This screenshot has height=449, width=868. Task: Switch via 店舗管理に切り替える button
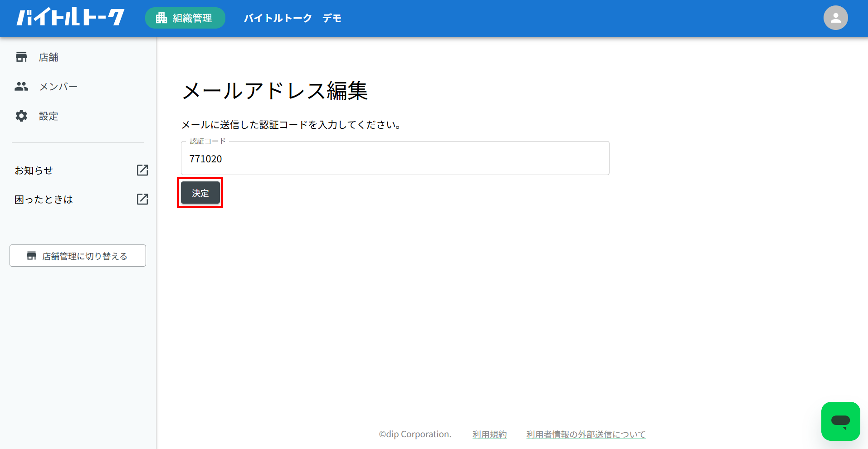tap(78, 256)
